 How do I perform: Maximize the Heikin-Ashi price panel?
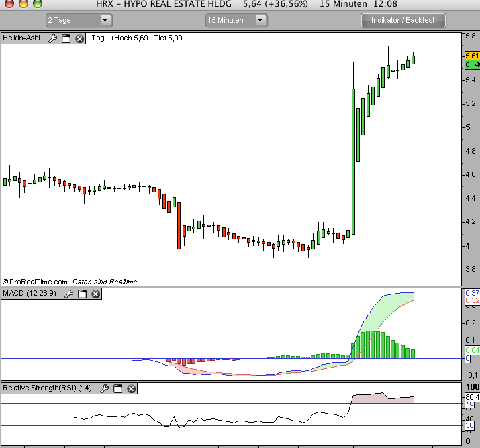click(66, 38)
